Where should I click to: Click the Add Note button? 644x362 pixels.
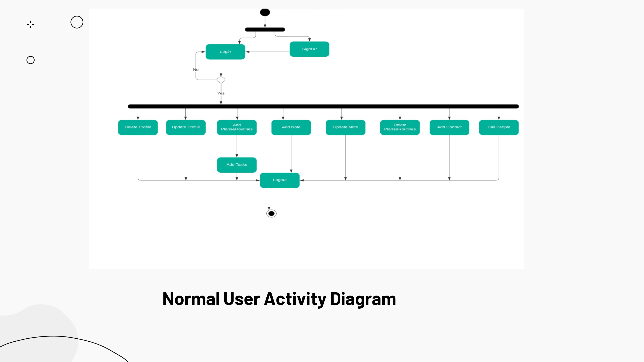coord(291,127)
